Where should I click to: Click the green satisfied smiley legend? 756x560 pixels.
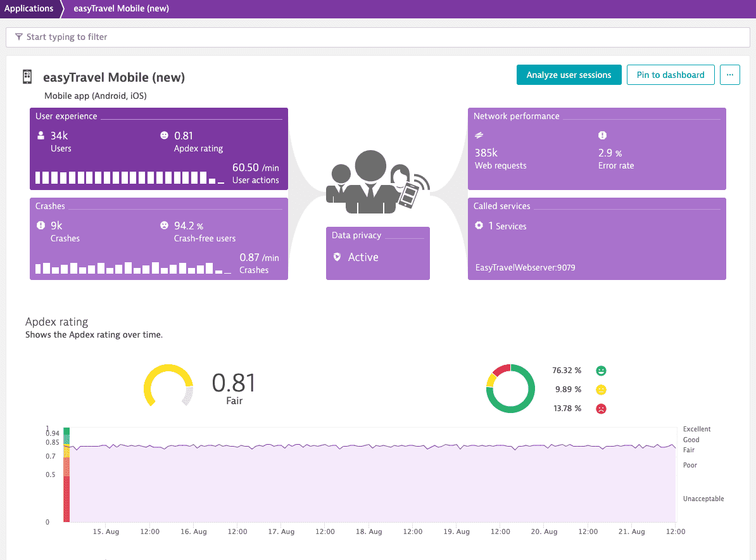pos(601,371)
